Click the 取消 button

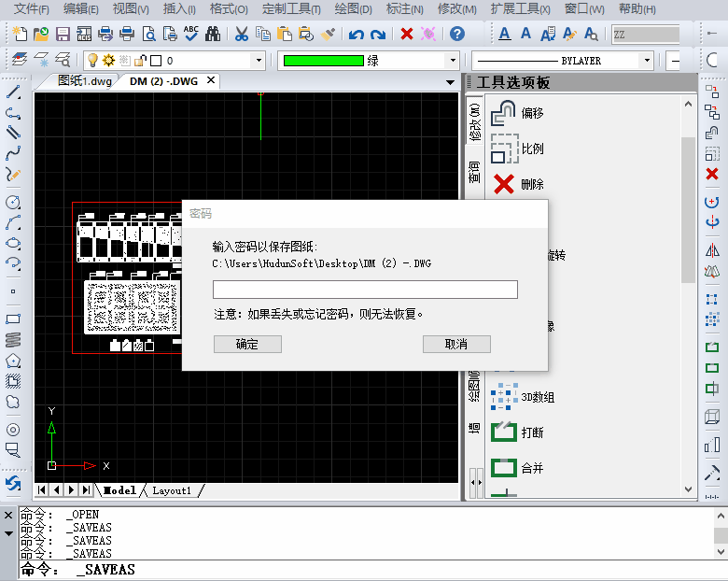point(456,344)
